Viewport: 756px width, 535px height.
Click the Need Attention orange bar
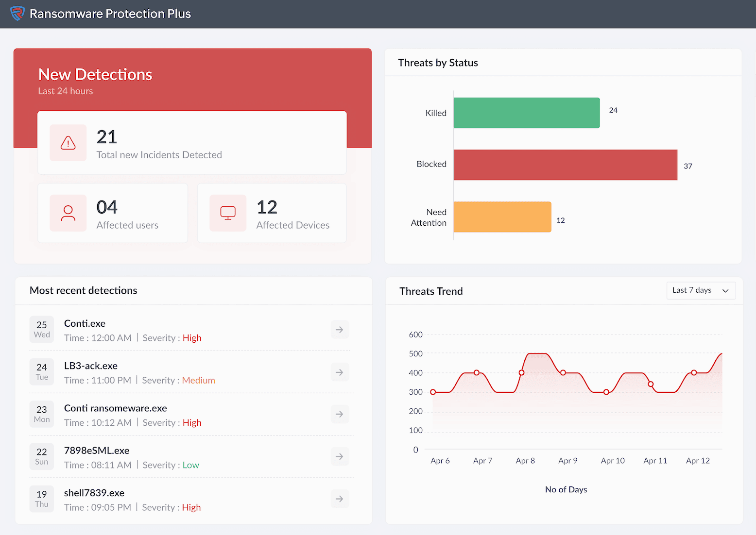tap(502, 217)
